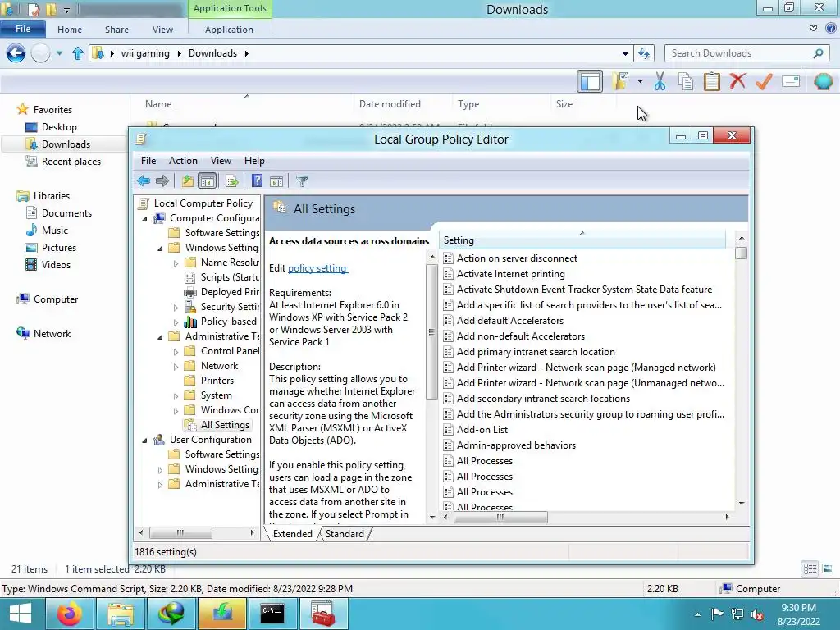Open dropdown arrow beside folder options icon
840x630 pixels.
coord(640,81)
